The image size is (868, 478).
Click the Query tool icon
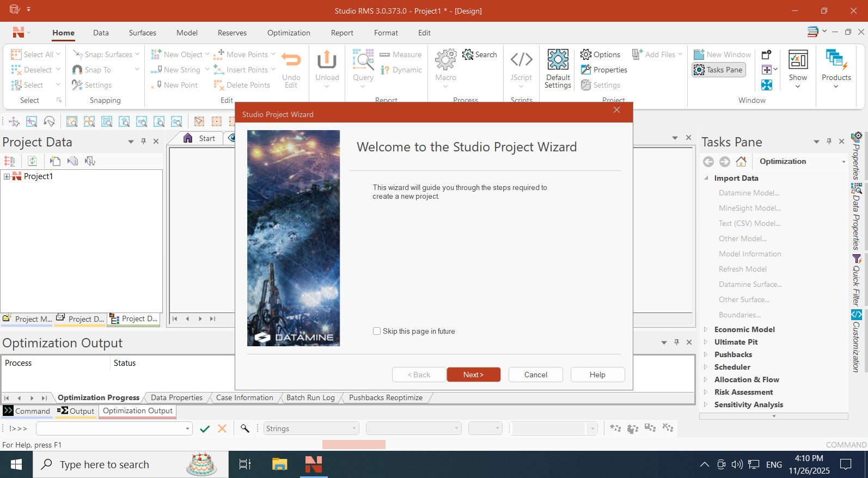click(363, 60)
